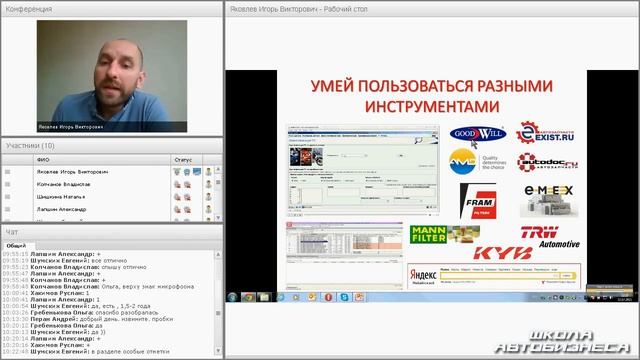Screen dimensions: 640x360
Task: Open Windows Start button in shared desktop
Action: [233, 297]
